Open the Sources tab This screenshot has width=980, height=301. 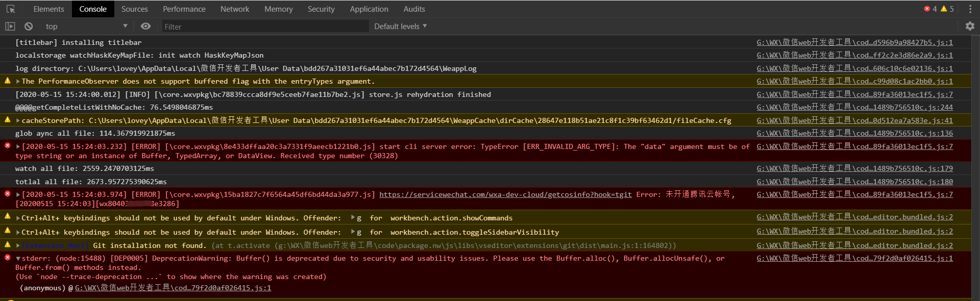[x=135, y=9]
